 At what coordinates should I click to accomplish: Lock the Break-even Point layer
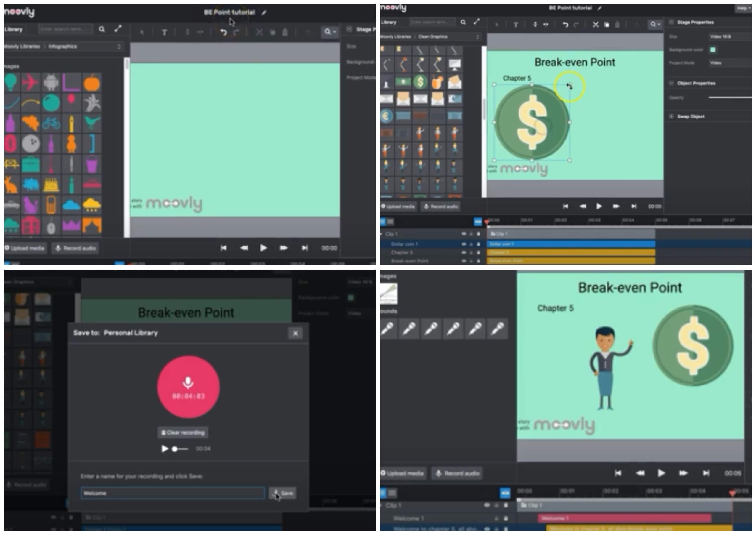pyautogui.click(x=471, y=261)
